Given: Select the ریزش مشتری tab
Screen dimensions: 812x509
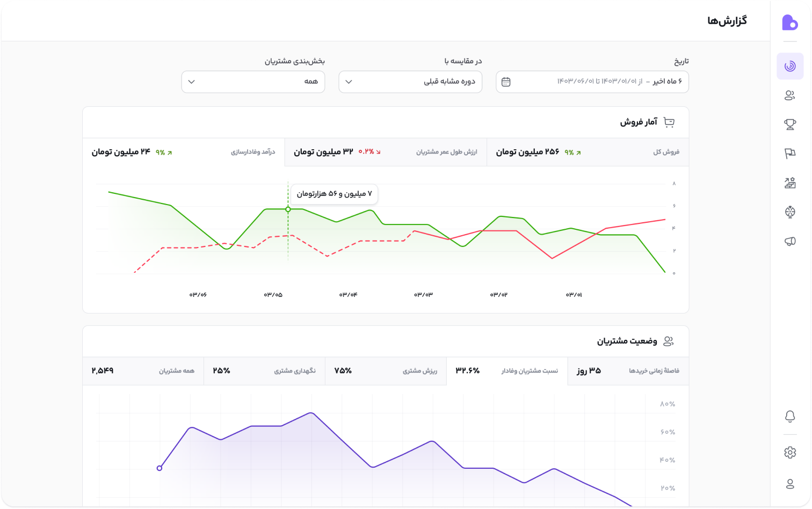Looking at the screenshot, I should pyautogui.click(x=386, y=371).
